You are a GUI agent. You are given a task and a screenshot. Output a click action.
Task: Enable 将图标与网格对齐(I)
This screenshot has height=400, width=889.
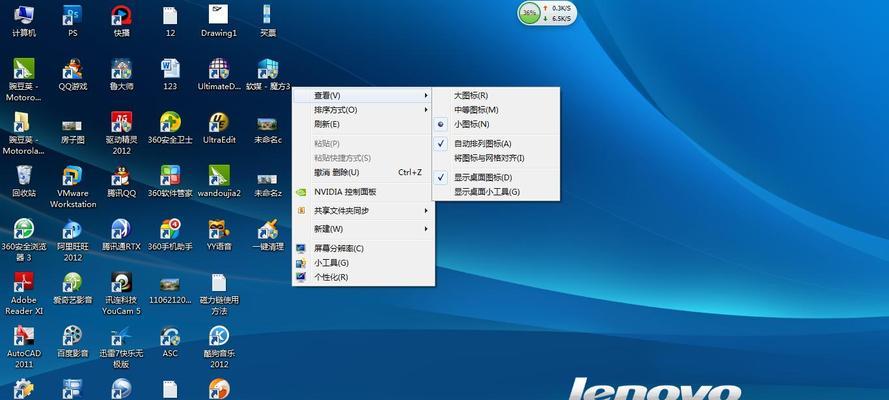(496, 158)
